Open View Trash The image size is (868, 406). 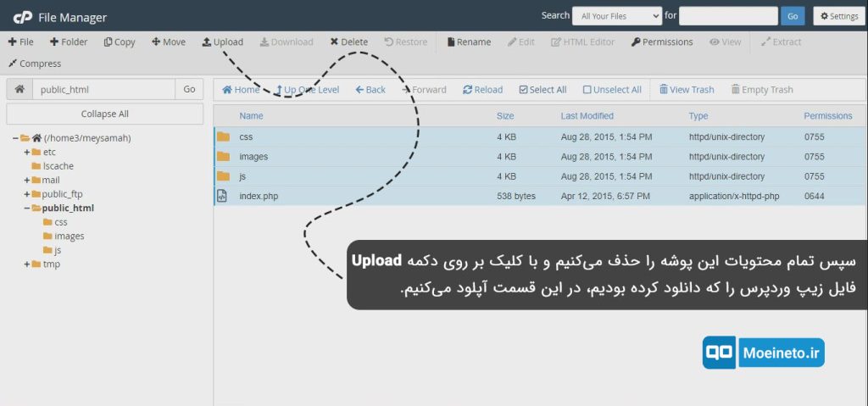pos(687,90)
